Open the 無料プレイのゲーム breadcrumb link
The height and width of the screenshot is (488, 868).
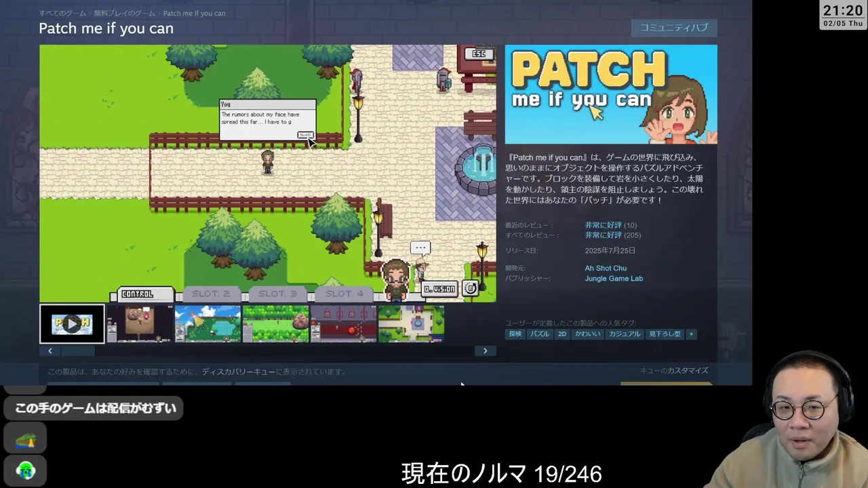(125, 14)
